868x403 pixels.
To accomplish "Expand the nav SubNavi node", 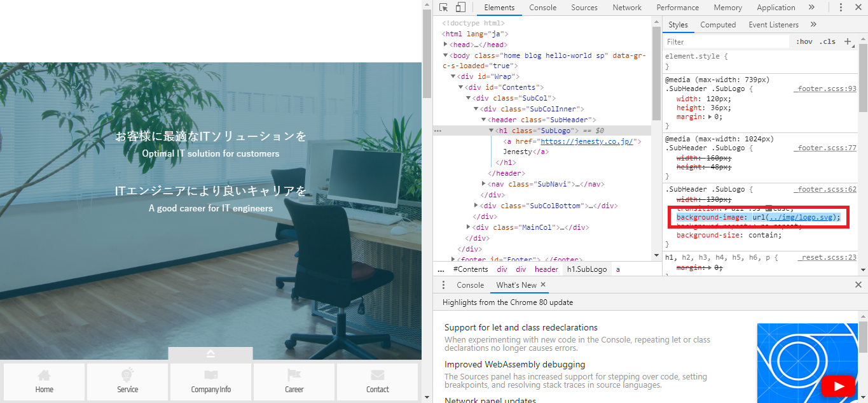I will tap(484, 184).
